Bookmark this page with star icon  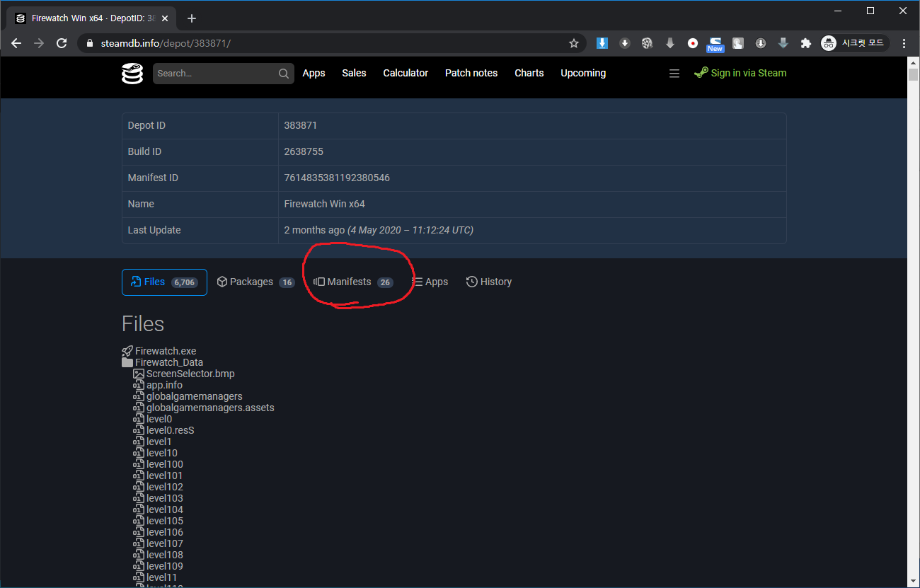point(574,43)
